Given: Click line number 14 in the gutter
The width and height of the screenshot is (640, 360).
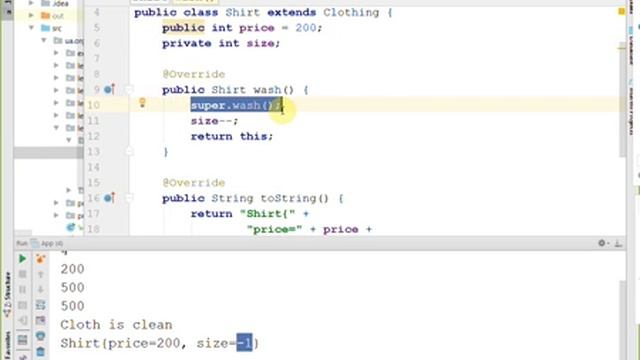Looking at the screenshot, I should 93,167.
